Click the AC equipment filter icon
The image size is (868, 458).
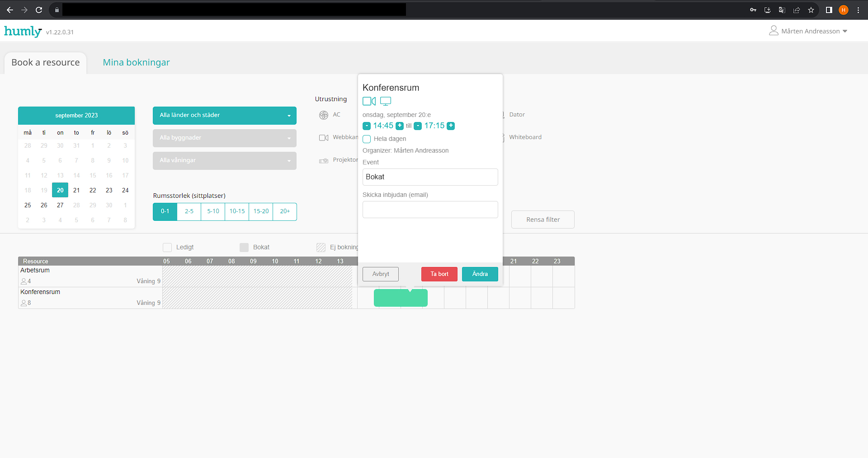[x=324, y=115]
